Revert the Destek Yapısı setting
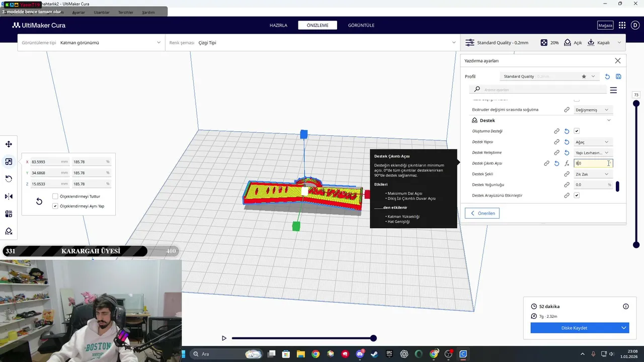644x362 pixels. pos(567,142)
